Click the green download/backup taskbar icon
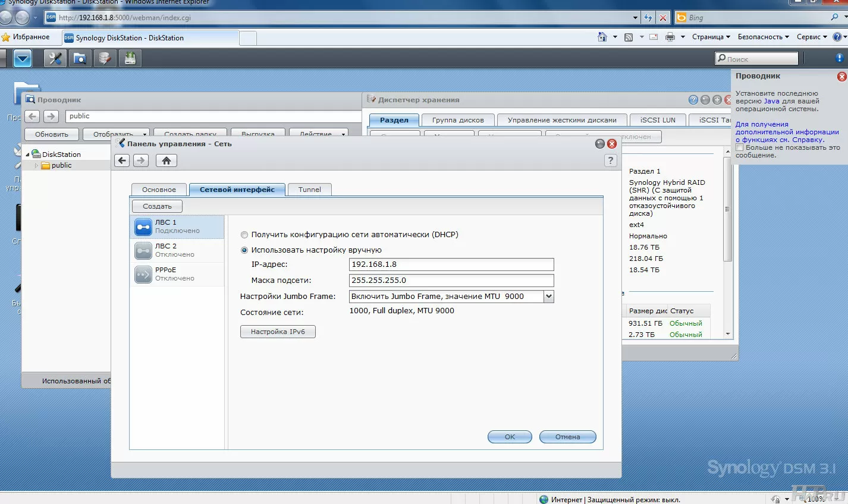Screen dimensions: 848x504 [x=130, y=58]
